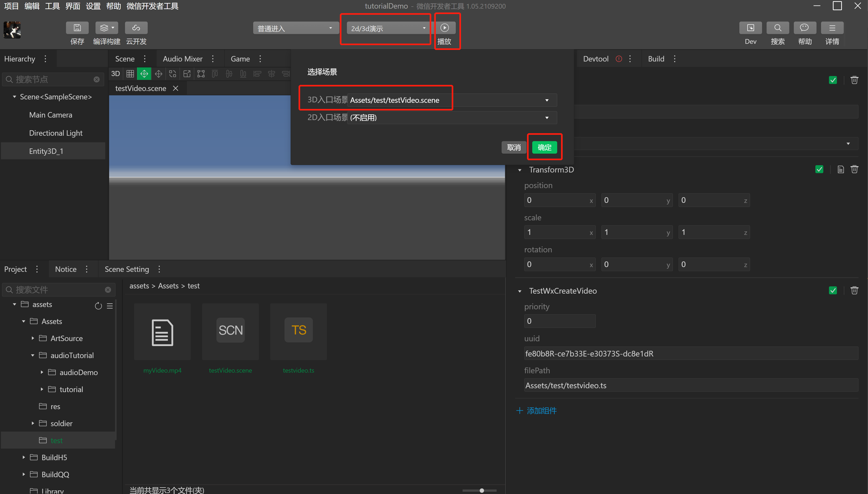Delete the TestWxCreateVideo component via trash icon
This screenshot has height=494, width=868.
(854, 290)
